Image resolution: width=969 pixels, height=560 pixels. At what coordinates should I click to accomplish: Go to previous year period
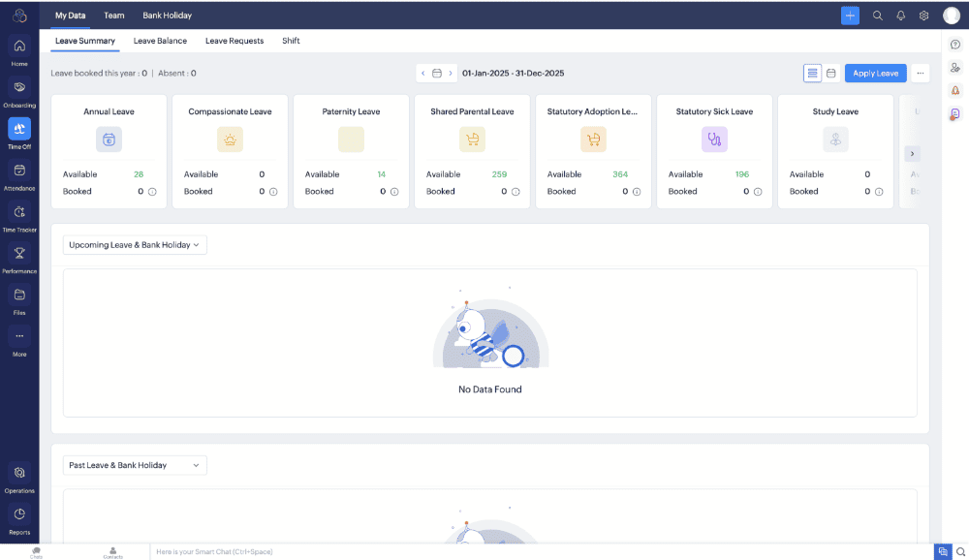click(423, 73)
